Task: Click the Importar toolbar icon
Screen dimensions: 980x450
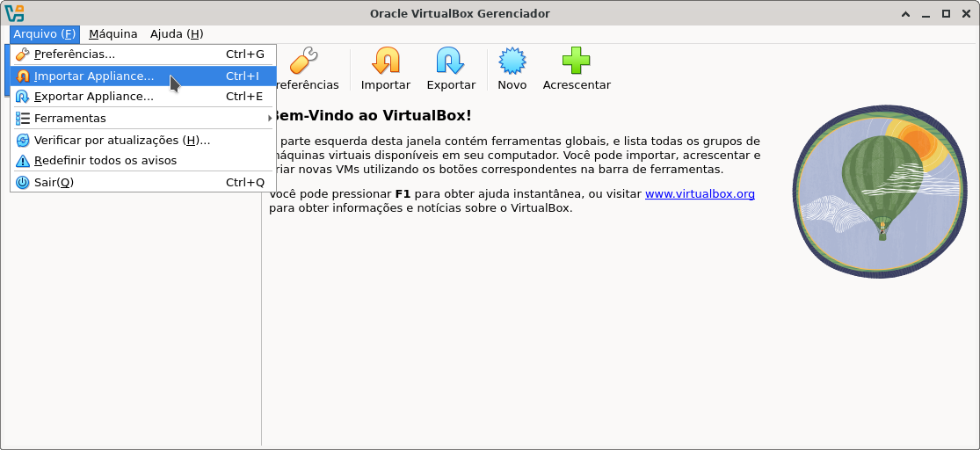Action: [385, 62]
